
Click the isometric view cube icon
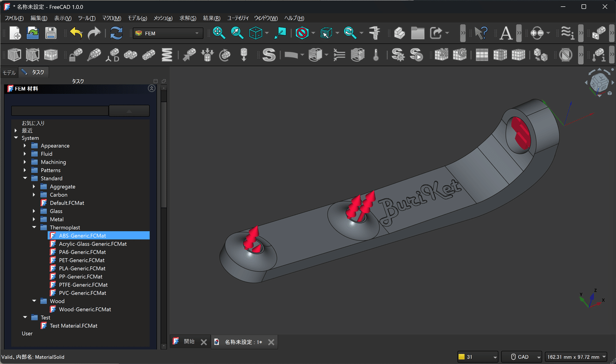(x=255, y=33)
